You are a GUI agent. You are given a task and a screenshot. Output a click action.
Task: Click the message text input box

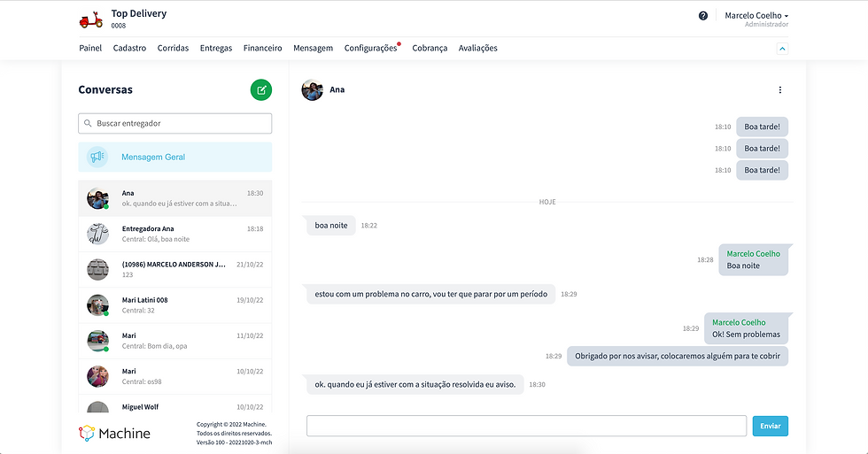click(526, 426)
